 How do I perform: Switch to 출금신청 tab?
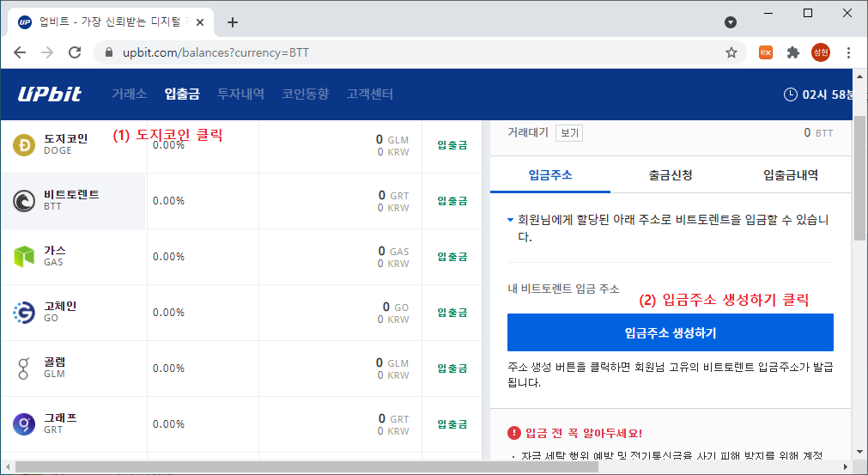coord(671,175)
